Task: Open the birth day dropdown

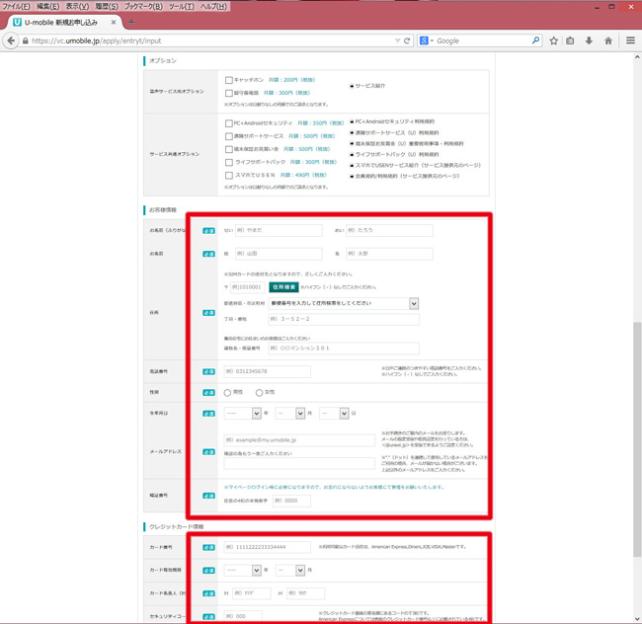Action: pyautogui.click(x=334, y=414)
